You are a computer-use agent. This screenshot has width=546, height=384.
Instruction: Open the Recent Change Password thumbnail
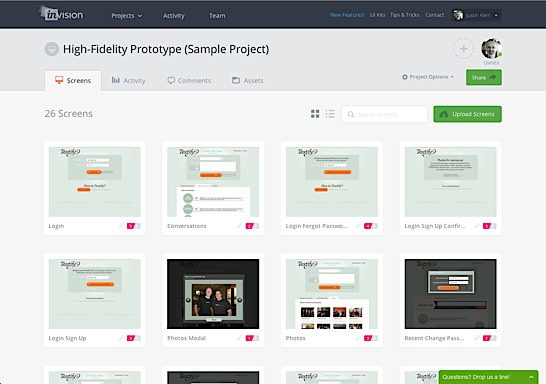[451, 294]
